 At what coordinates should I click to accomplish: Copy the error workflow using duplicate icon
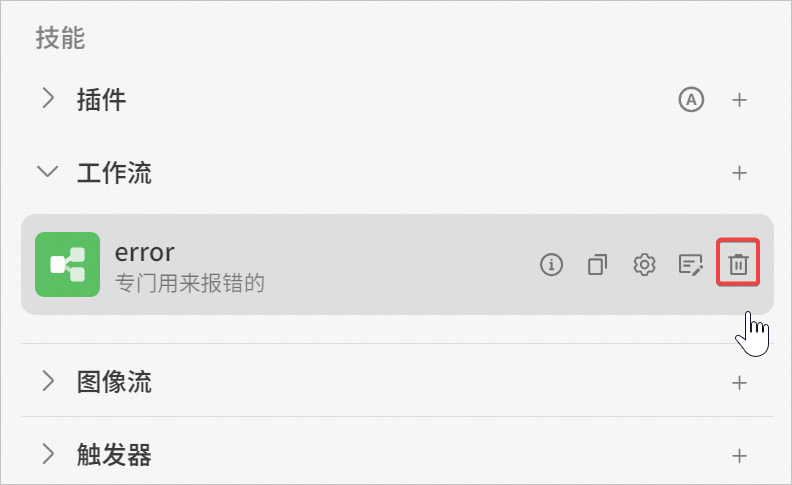[597, 264]
